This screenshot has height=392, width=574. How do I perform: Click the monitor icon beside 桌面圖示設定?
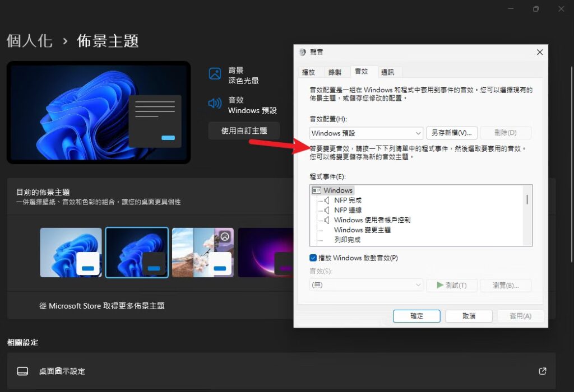pyautogui.click(x=22, y=371)
